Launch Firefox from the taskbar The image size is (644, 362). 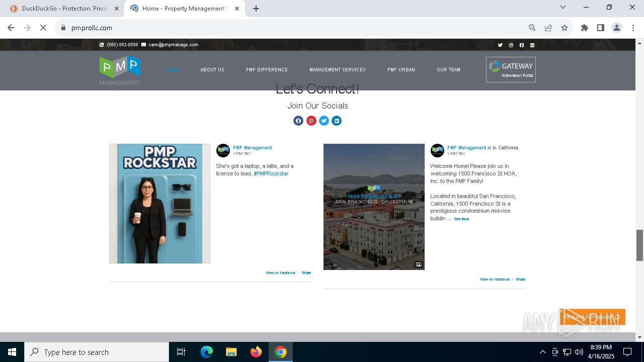click(x=256, y=352)
